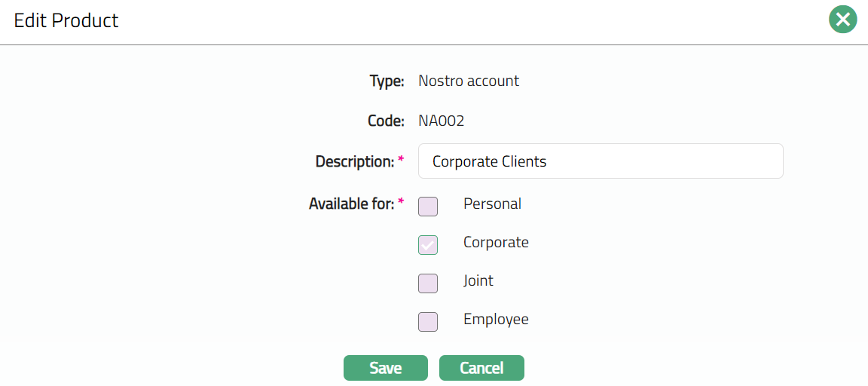This screenshot has width=868, height=386.
Task: Click the Employee option label
Action: pos(496,319)
